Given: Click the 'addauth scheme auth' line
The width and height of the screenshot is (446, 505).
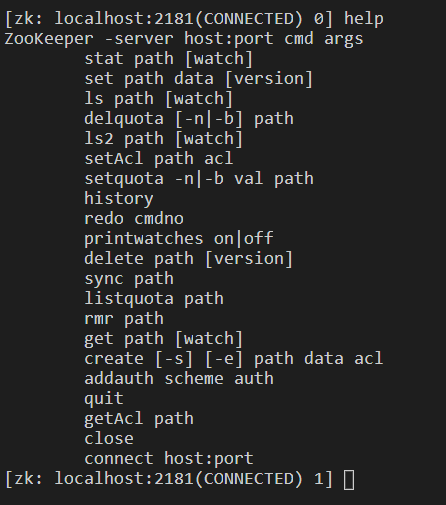Looking at the screenshot, I should 179,379.
